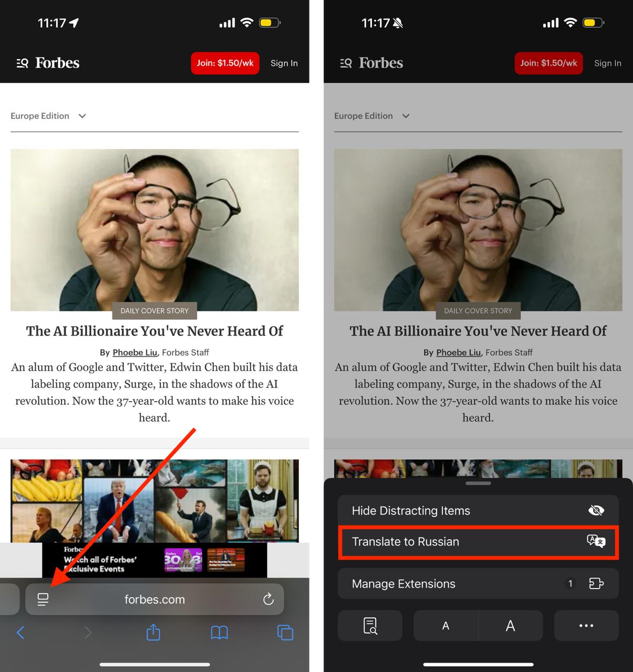The width and height of the screenshot is (633, 672).
Task: Hide Distracting Items with the eye option
Action: [478, 511]
